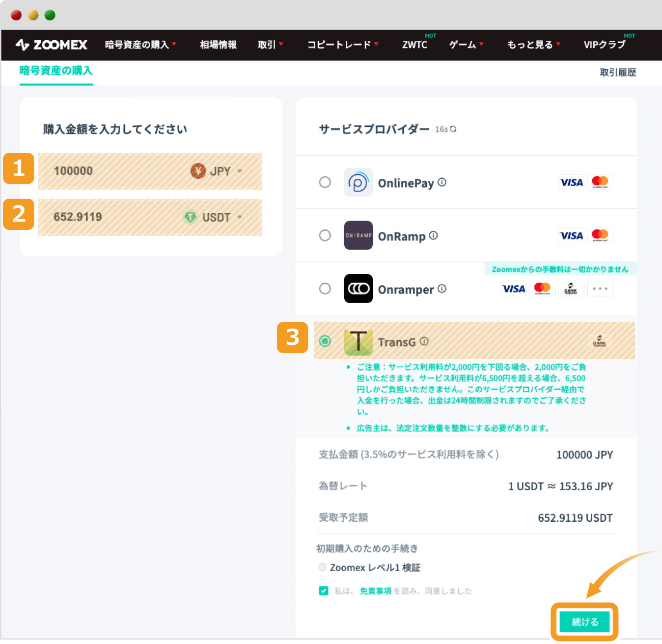Viewport: 662px width, 644px height.
Task: Show more payment methods for Onramper
Action: tap(600, 289)
